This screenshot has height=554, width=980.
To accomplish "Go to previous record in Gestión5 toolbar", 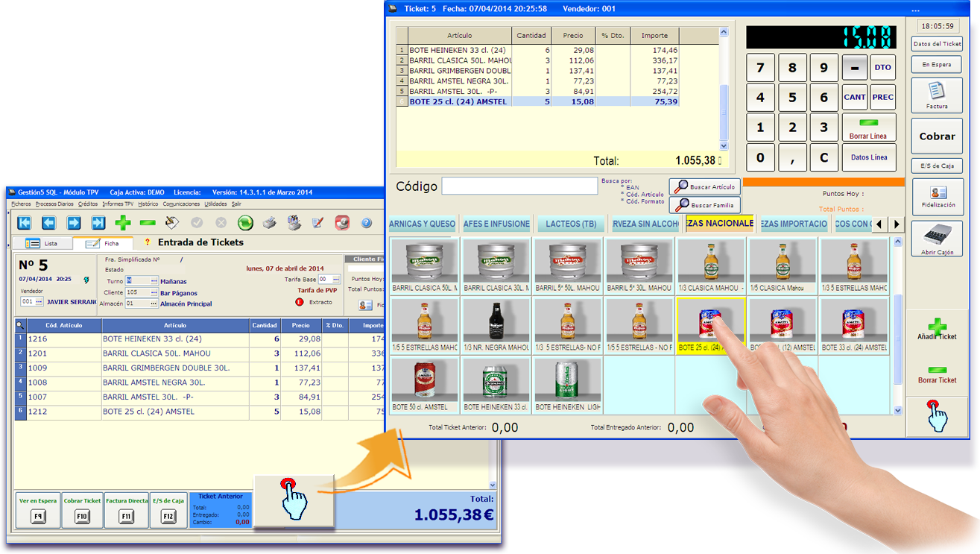I will 49,222.
